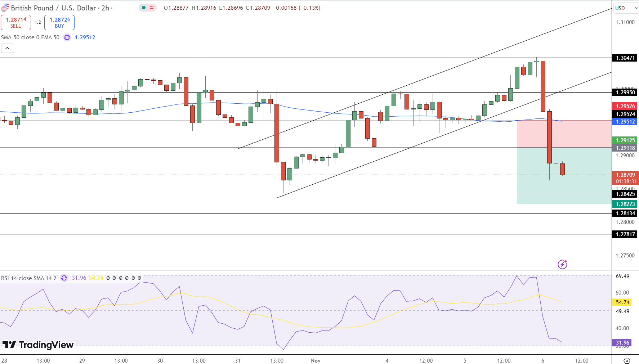Click the 1.30471 price line label

click(625, 58)
